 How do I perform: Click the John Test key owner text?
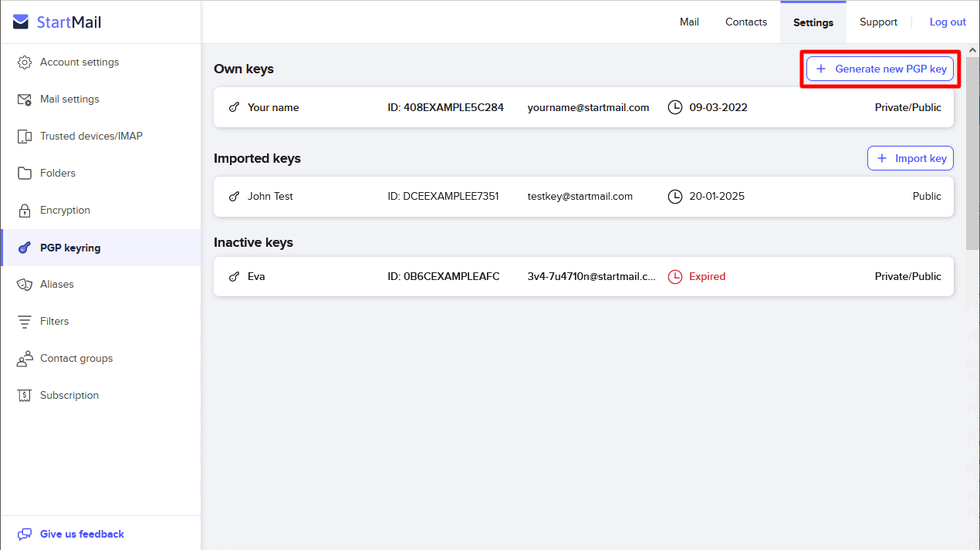pos(270,197)
